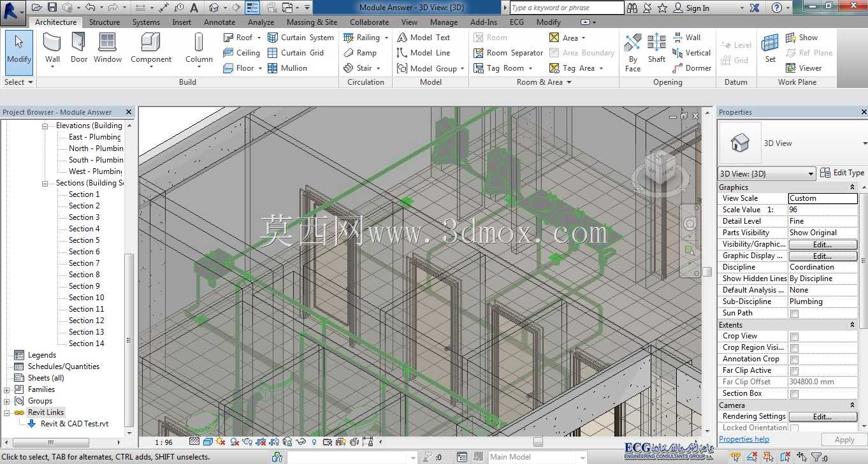Choose the Curtain System tool

click(x=301, y=38)
